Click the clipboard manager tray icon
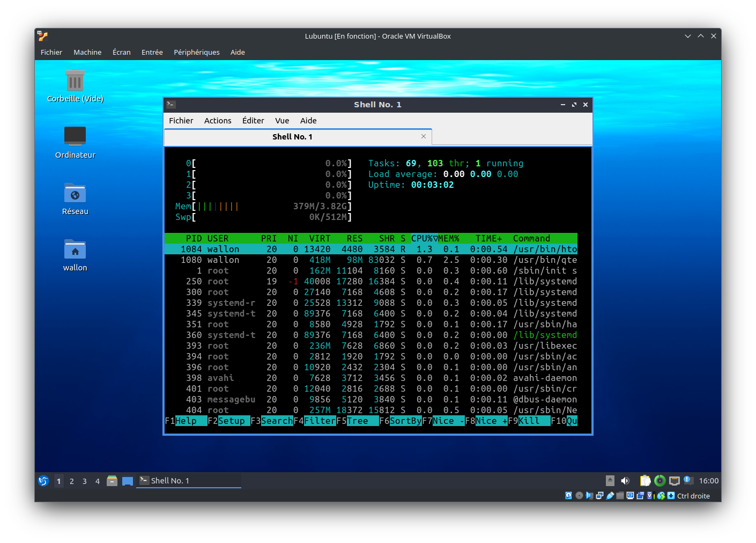 pyautogui.click(x=646, y=481)
